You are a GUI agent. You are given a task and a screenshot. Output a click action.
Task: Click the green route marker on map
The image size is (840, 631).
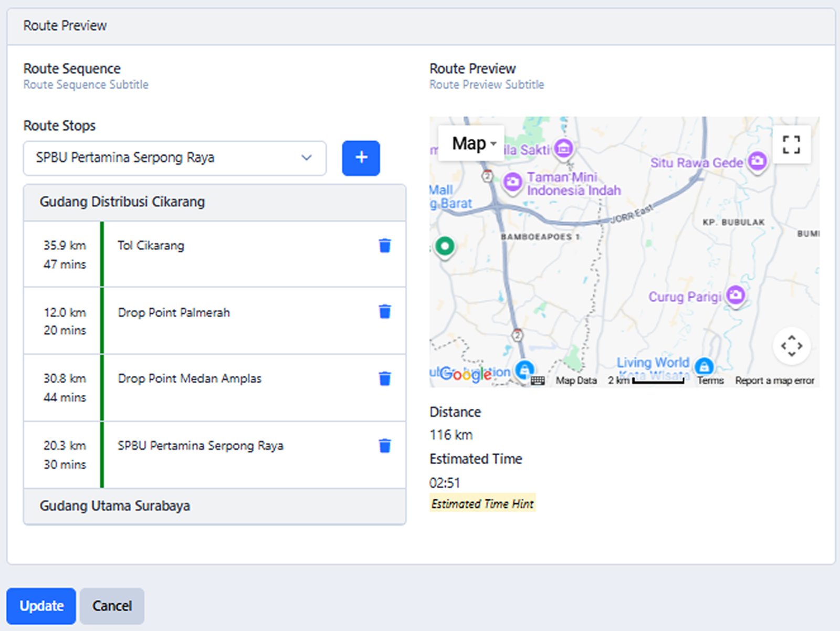point(445,246)
